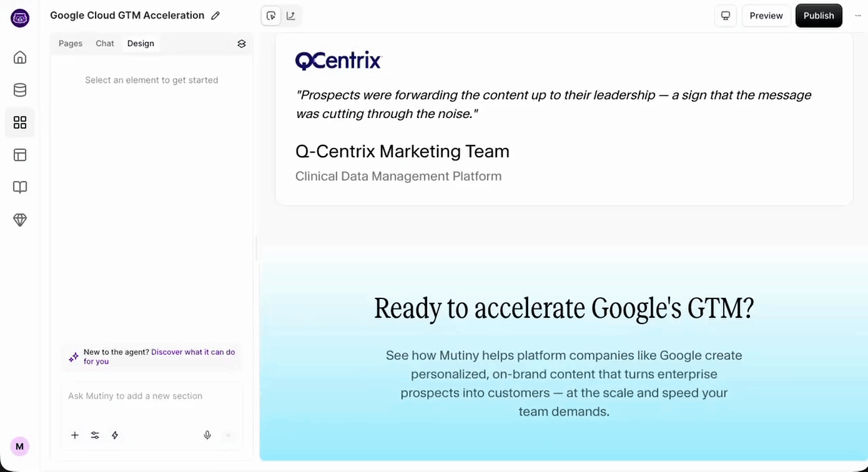Select the 'Q-Centrix Marketing Team' heading
The height and width of the screenshot is (472, 868).
click(402, 151)
